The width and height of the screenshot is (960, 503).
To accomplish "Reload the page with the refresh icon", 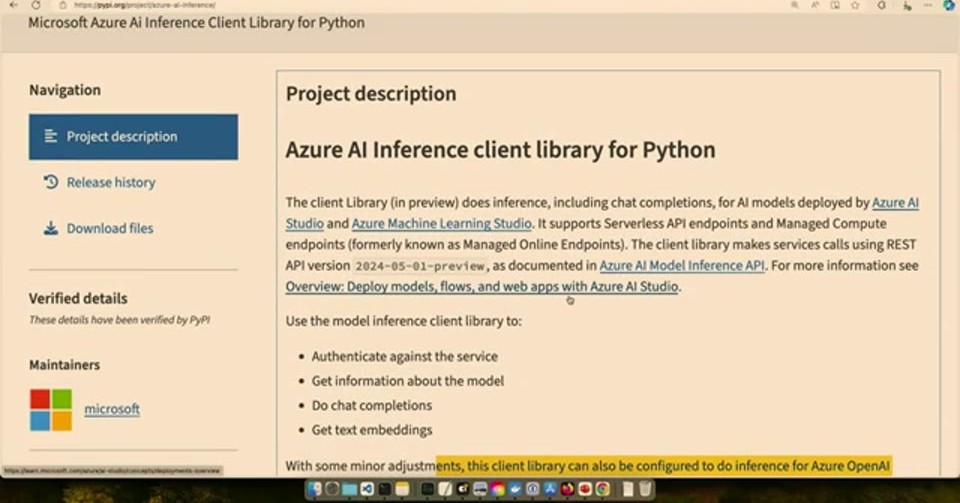I will [x=36, y=5].
